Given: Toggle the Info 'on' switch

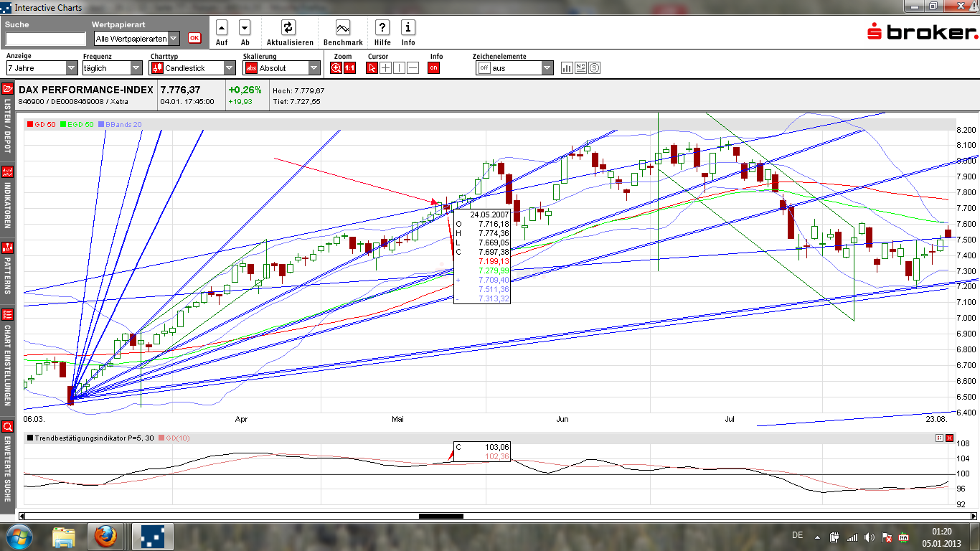Looking at the screenshot, I should click(x=433, y=68).
